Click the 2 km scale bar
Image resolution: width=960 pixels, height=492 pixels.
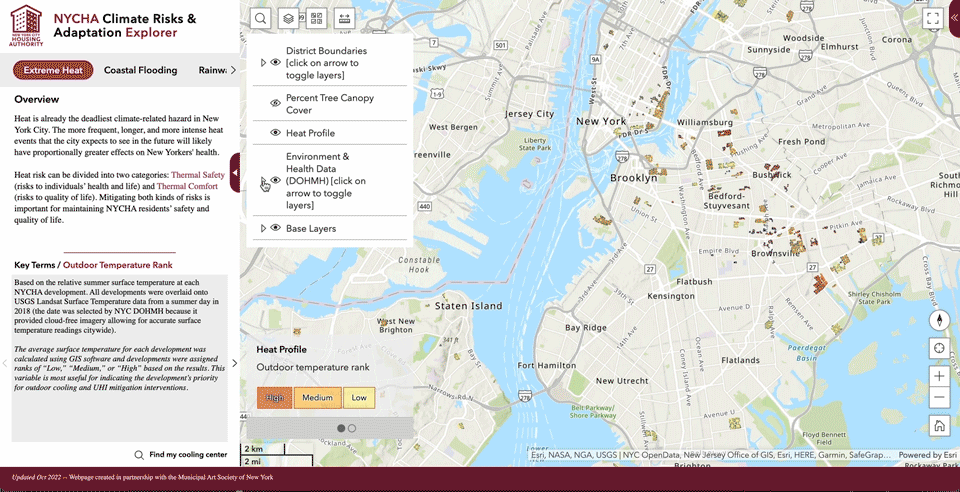point(263,449)
